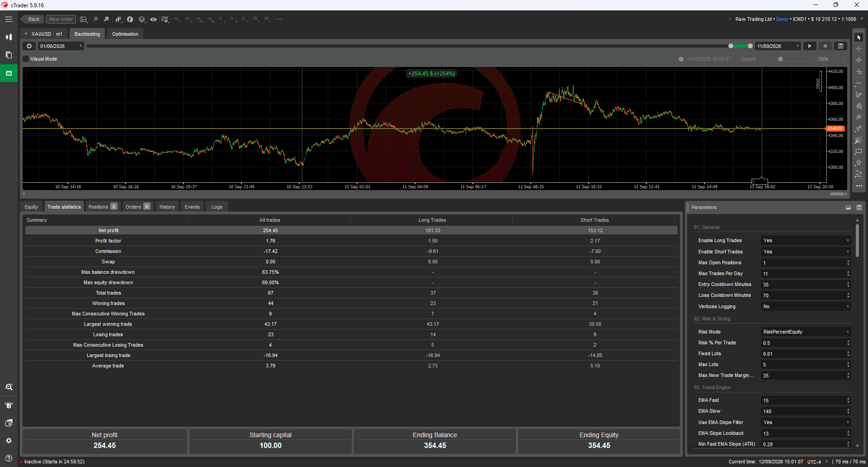
Task: Select the horizontal line drawing tool
Action: pos(859,84)
